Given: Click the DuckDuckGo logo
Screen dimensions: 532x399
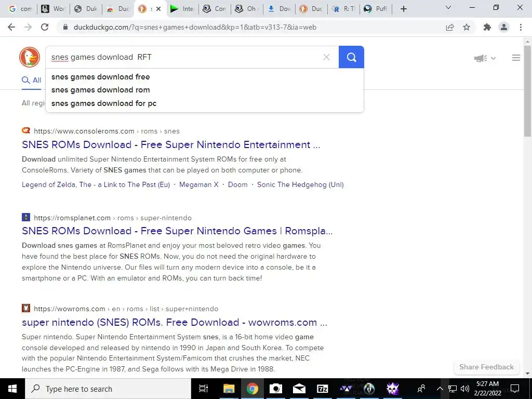Looking at the screenshot, I should (30, 57).
